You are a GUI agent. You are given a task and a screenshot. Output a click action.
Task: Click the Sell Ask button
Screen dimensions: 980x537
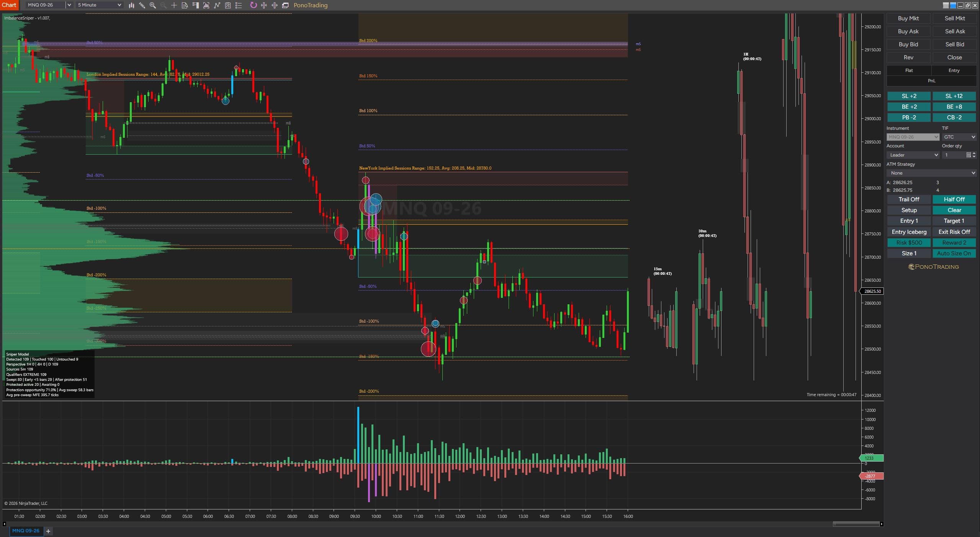pyautogui.click(x=954, y=31)
